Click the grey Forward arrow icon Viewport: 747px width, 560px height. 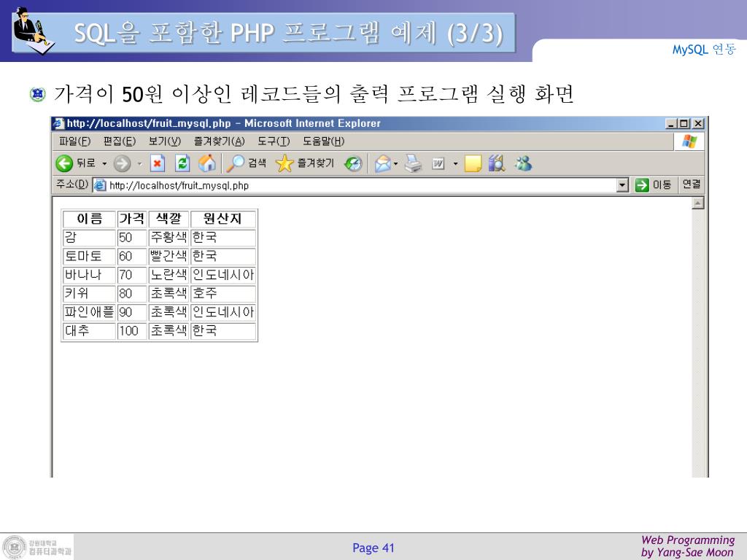click(122, 163)
